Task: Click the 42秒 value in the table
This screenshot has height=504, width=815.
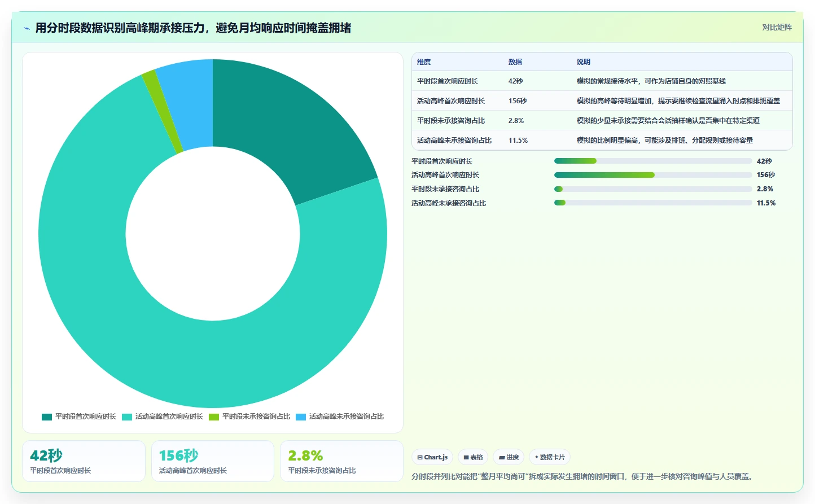Action: 516,81
